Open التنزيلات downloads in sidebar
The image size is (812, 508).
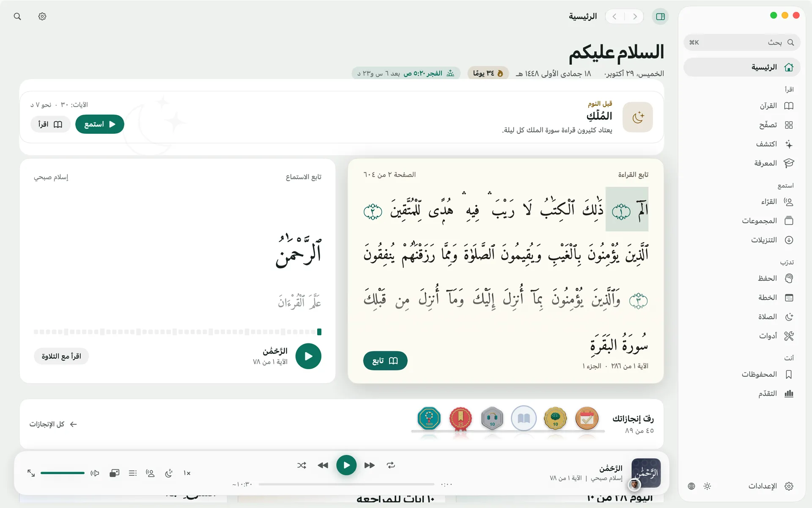(x=742, y=240)
